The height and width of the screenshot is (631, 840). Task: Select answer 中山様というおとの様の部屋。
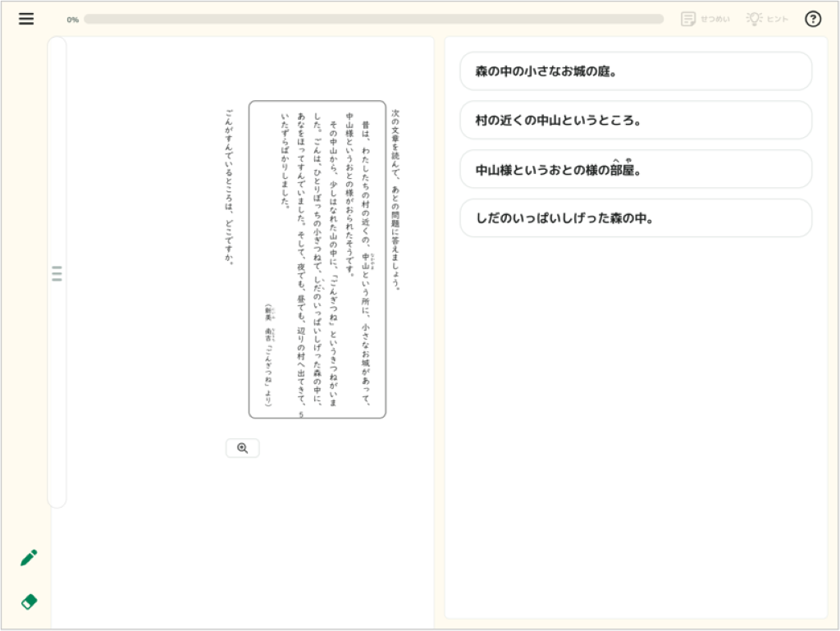(x=636, y=169)
